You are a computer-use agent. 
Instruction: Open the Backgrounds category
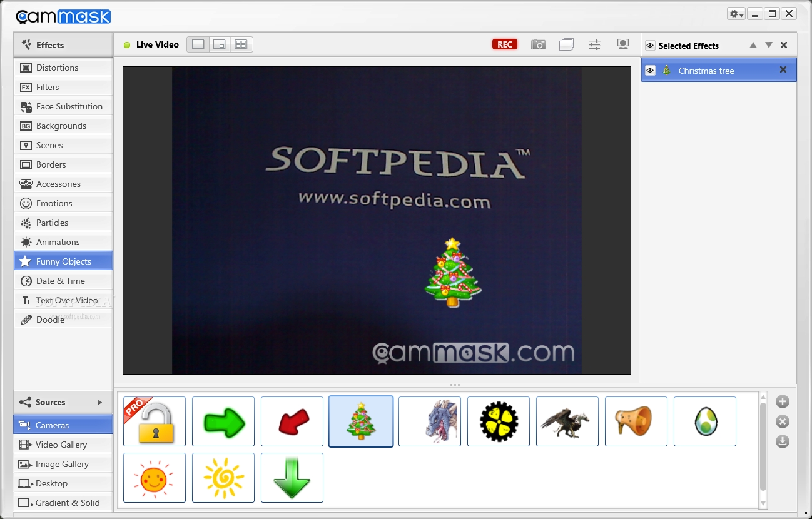[x=63, y=126]
